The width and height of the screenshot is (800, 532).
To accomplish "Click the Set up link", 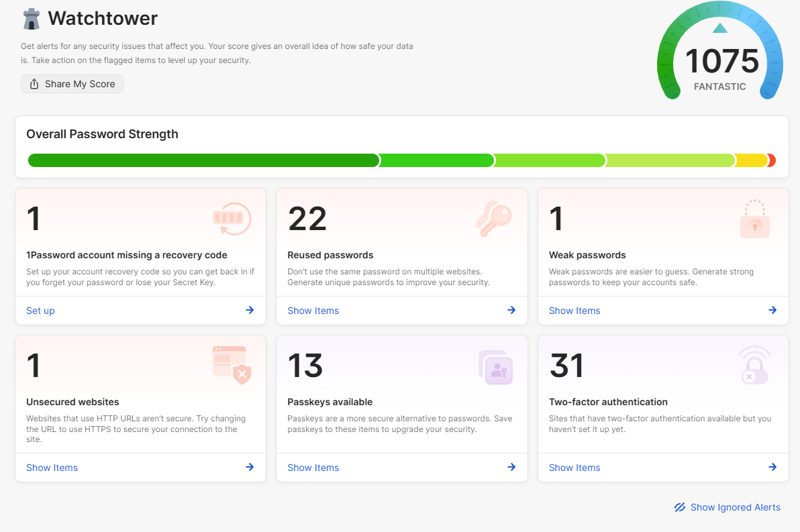I will (40, 311).
